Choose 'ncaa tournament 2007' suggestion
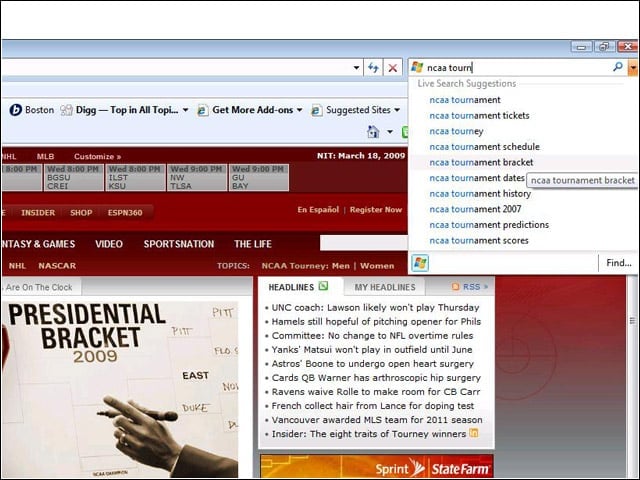The width and height of the screenshot is (640, 480). tap(475, 209)
